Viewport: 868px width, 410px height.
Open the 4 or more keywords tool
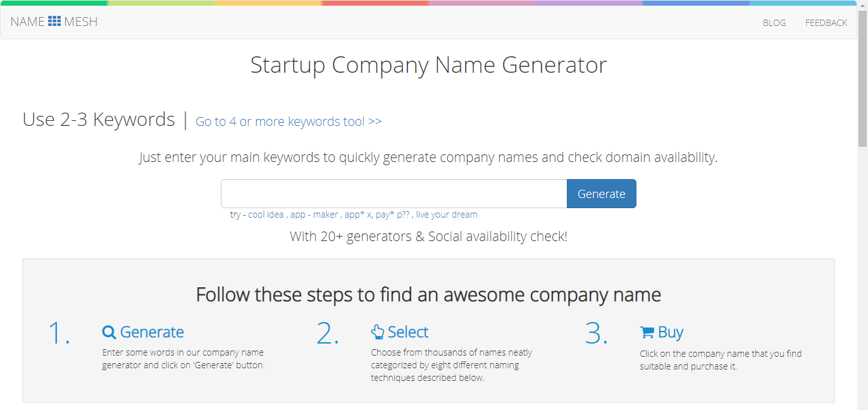(288, 121)
